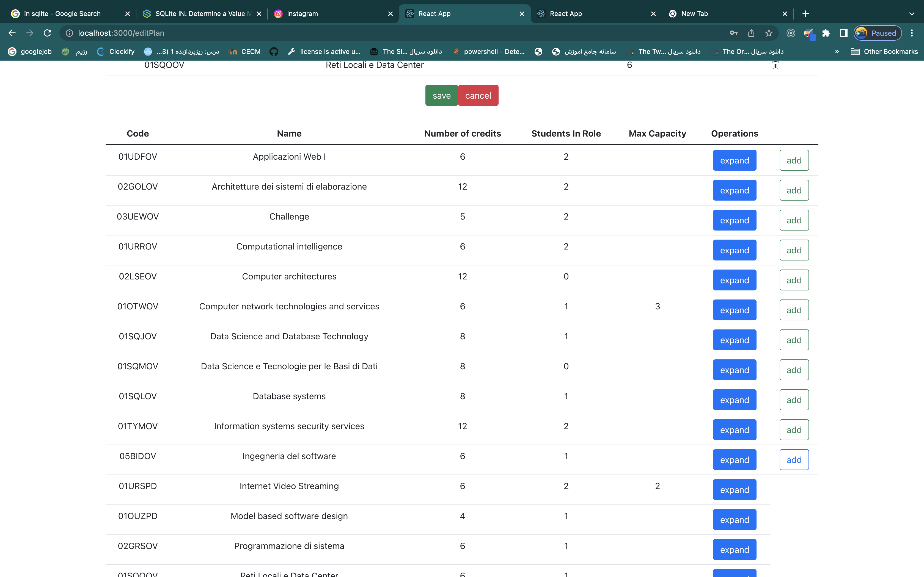Click the green save button
The height and width of the screenshot is (577, 924).
[x=441, y=95]
